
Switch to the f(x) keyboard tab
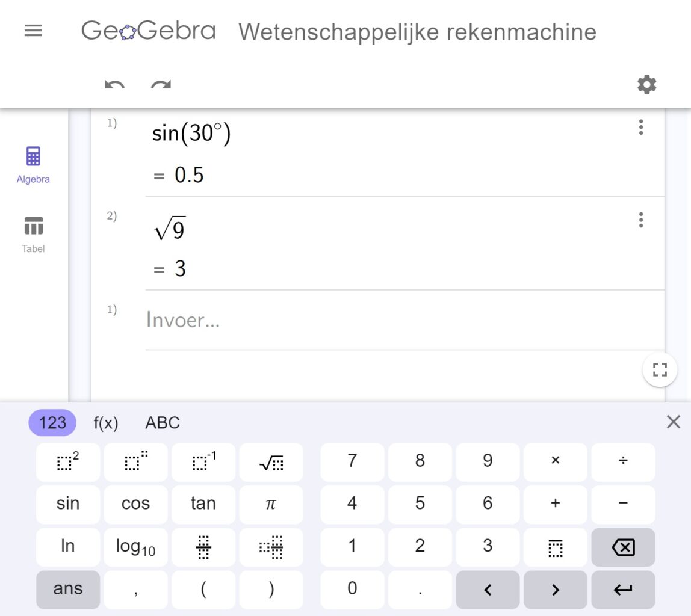105,422
